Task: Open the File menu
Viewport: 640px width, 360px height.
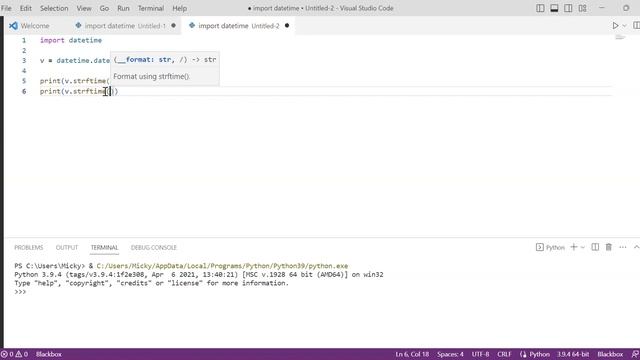Action: (6, 8)
